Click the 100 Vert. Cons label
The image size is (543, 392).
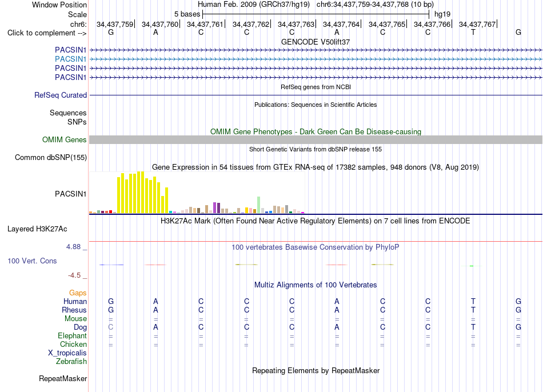click(x=32, y=261)
